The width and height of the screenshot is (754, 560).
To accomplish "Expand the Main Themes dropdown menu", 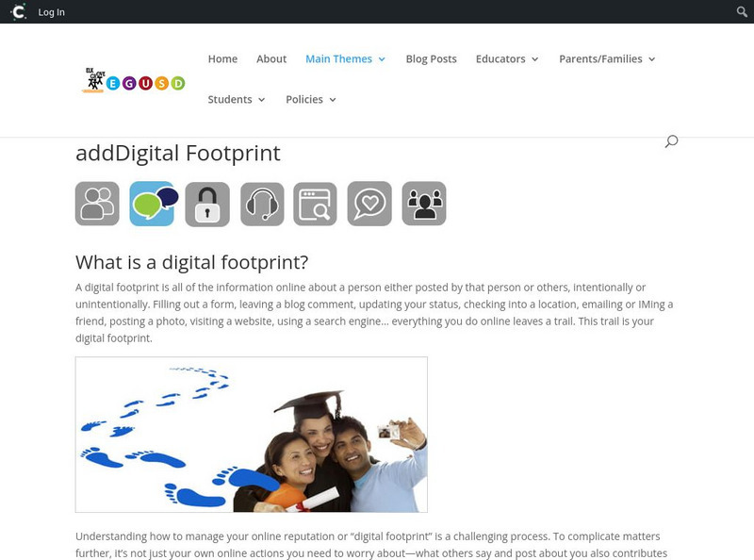I will (345, 58).
